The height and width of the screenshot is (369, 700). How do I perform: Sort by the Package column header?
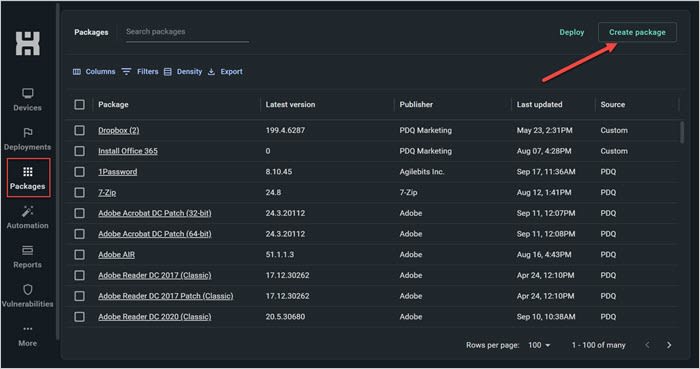click(x=113, y=104)
